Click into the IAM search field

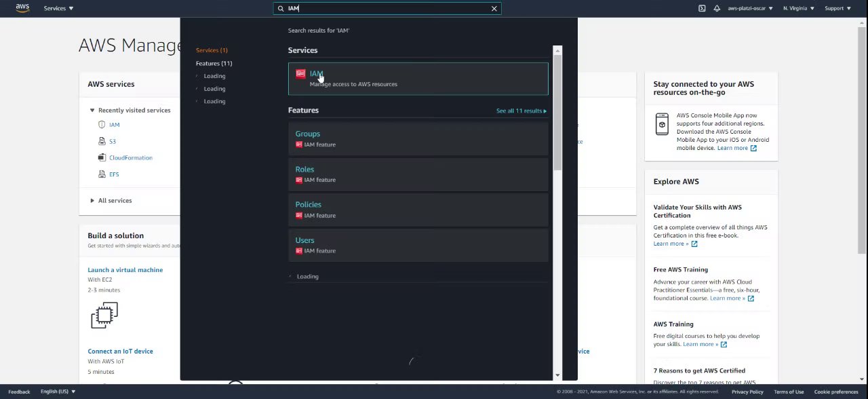(387, 8)
